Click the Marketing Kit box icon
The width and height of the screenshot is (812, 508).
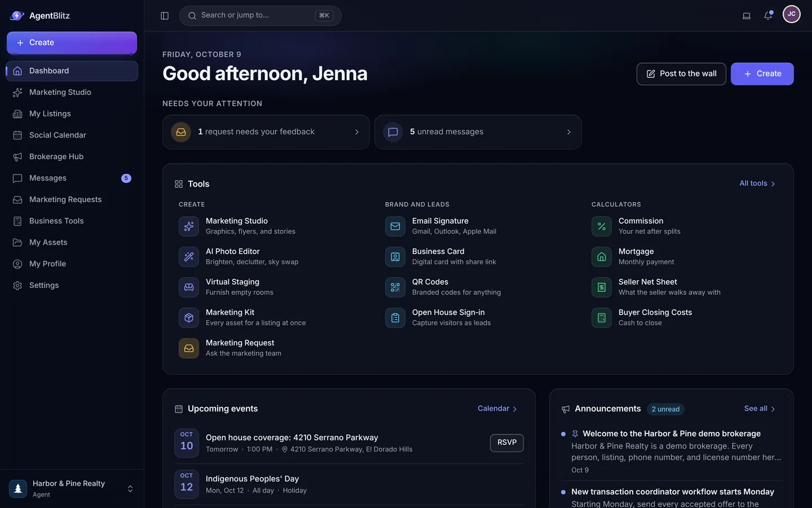189,318
